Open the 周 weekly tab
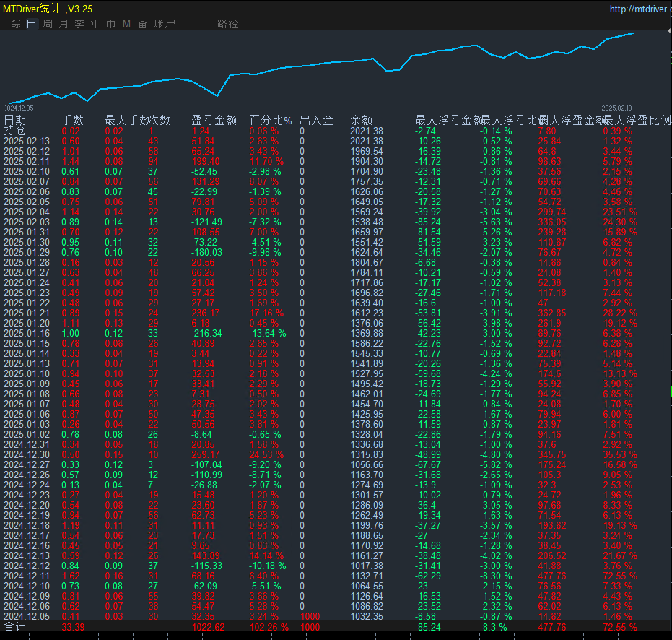 (x=48, y=24)
